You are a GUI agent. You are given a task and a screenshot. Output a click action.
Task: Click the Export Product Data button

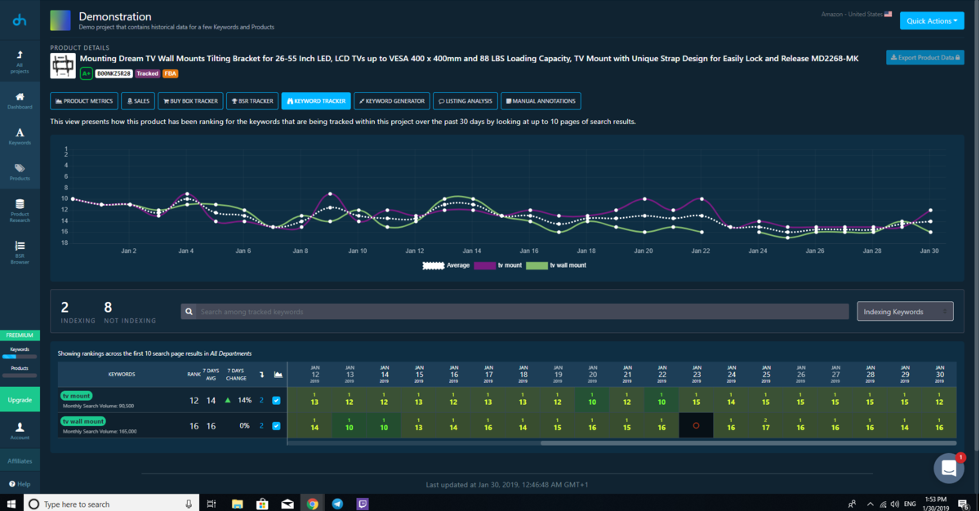[x=925, y=57]
